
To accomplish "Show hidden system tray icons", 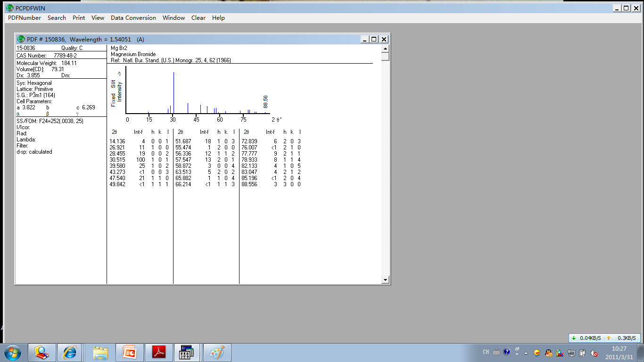I will [526, 353].
